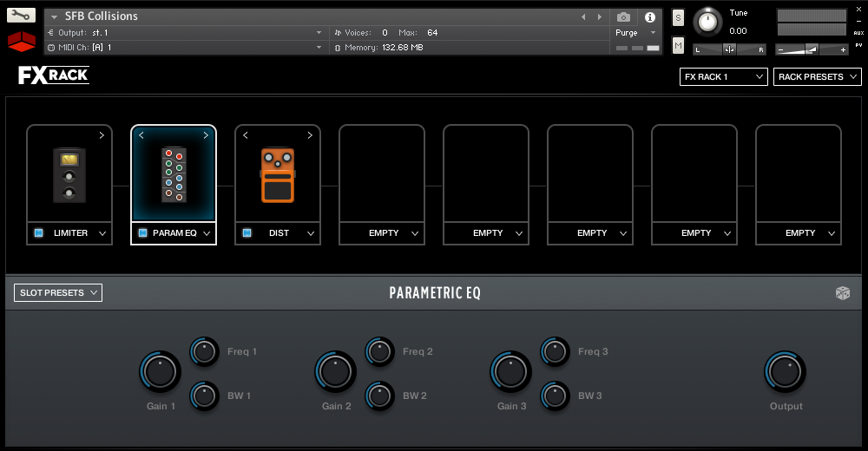Click the PARAM EQ slot label
The image size is (868, 451).
coord(174,233)
